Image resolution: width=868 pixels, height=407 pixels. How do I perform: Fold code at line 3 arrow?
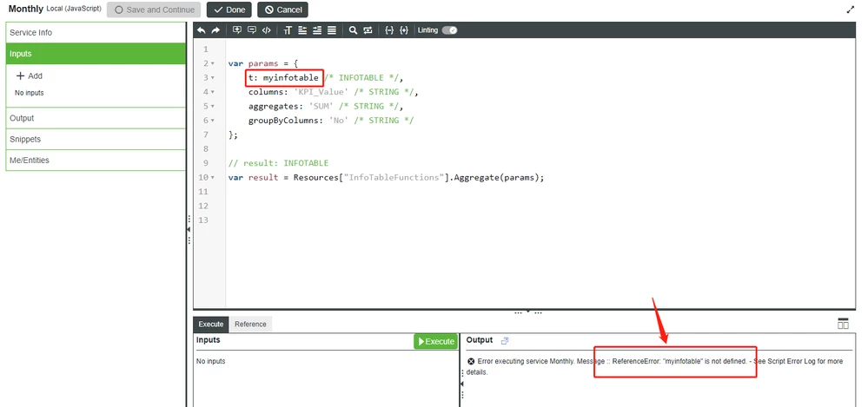tap(213, 78)
